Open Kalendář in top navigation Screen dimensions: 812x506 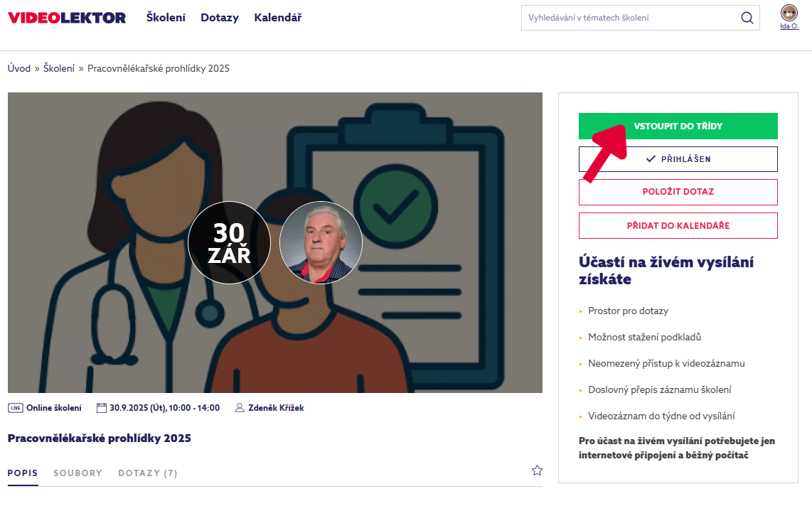[278, 18]
